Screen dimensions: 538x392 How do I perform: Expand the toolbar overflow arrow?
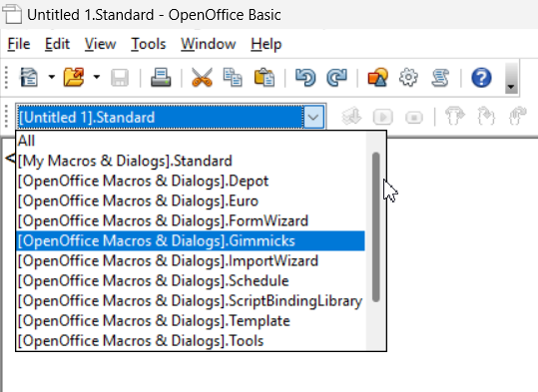click(511, 78)
